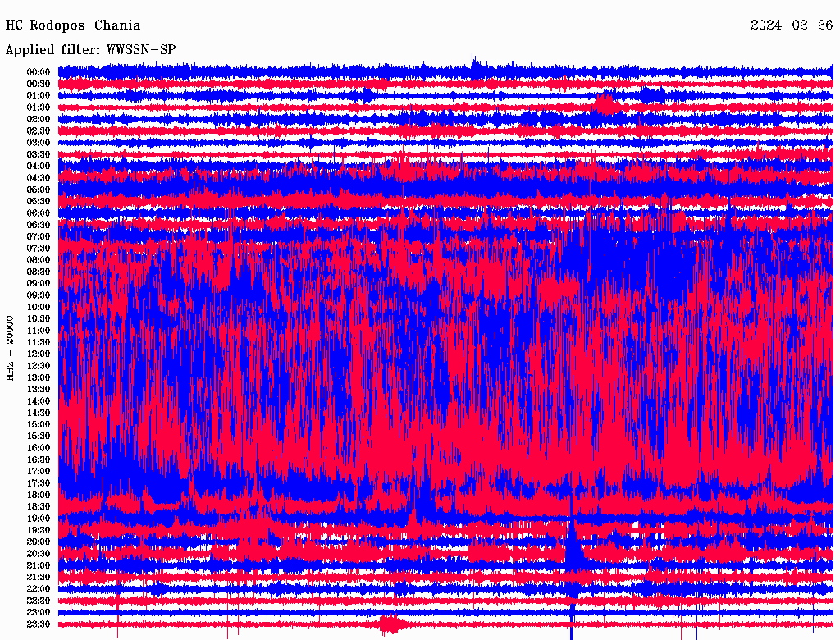Select the 15:00 time row label

pyautogui.click(x=39, y=424)
